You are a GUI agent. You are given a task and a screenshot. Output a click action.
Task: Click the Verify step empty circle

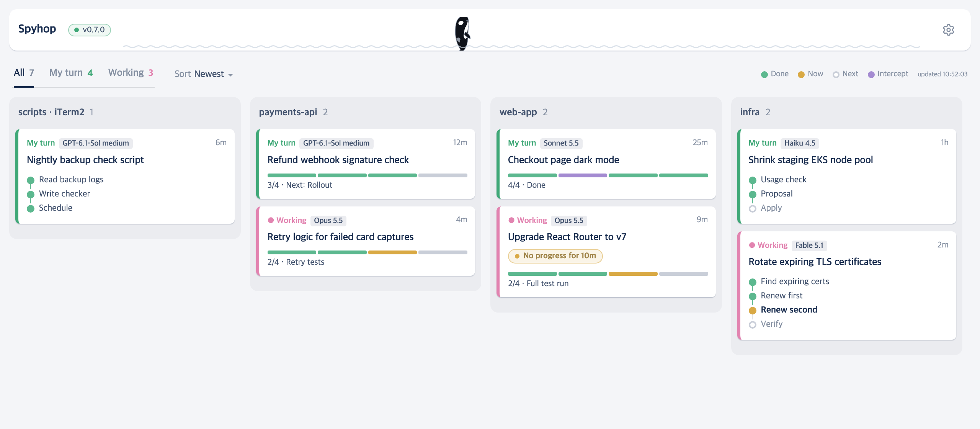(x=753, y=324)
